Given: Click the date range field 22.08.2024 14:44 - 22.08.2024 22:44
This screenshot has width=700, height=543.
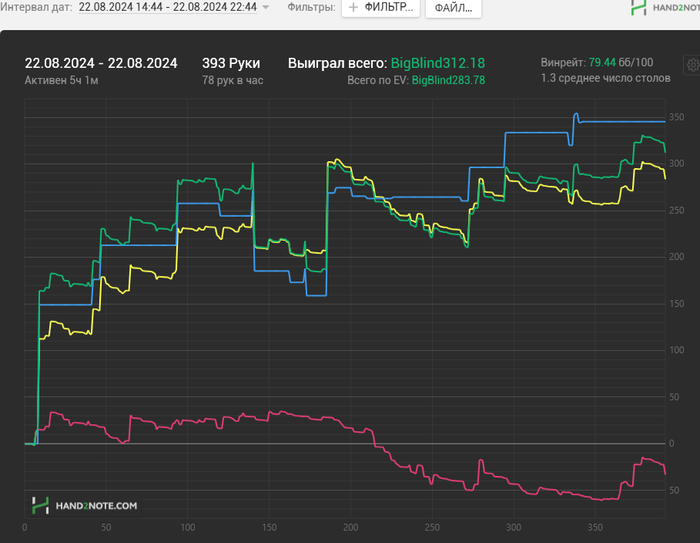Looking at the screenshot, I should coord(168,7).
